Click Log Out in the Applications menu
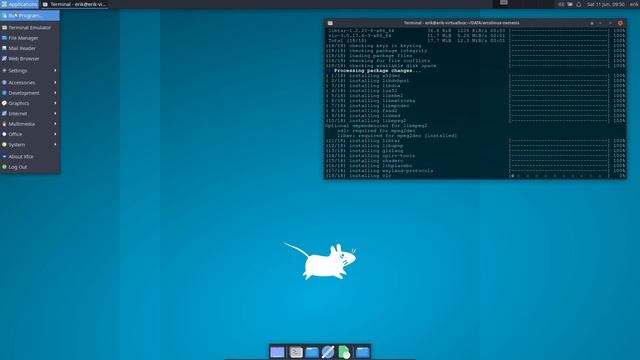Viewport: 640px width, 360px height. pos(30,167)
